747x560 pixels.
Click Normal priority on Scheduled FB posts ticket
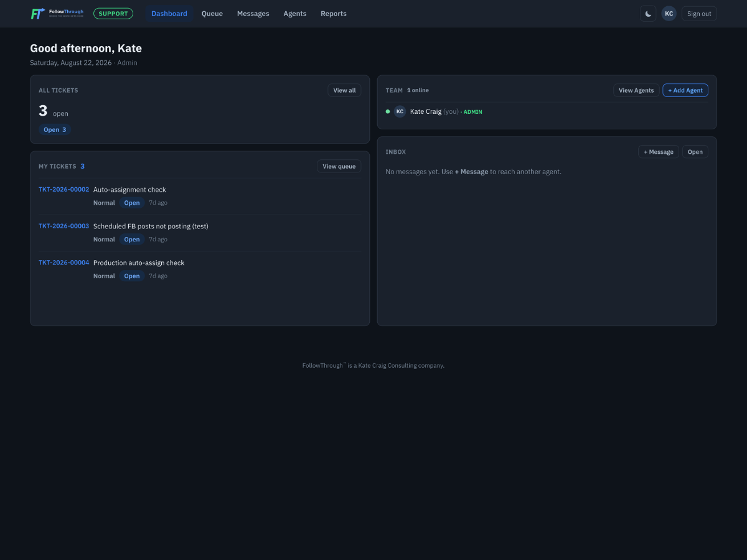104,240
